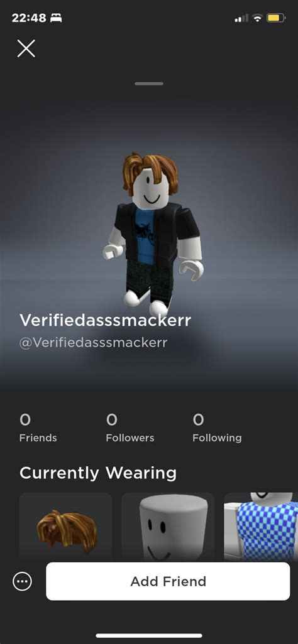Image resolution: width=298 pixels, height=644 pixels.
Task: Tap the Currently Wearing section heading
Action: [98, 473]
